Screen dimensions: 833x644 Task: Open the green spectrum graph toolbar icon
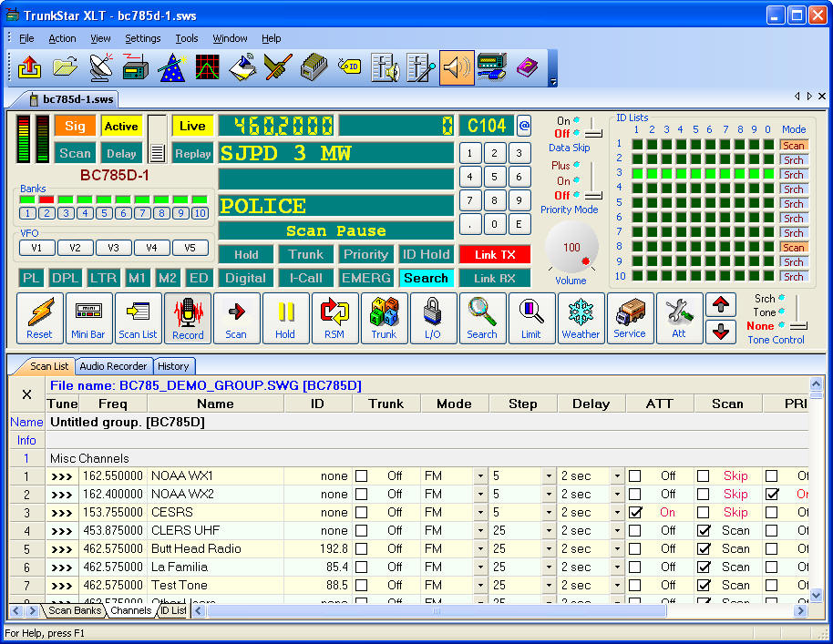pos(207,67)
